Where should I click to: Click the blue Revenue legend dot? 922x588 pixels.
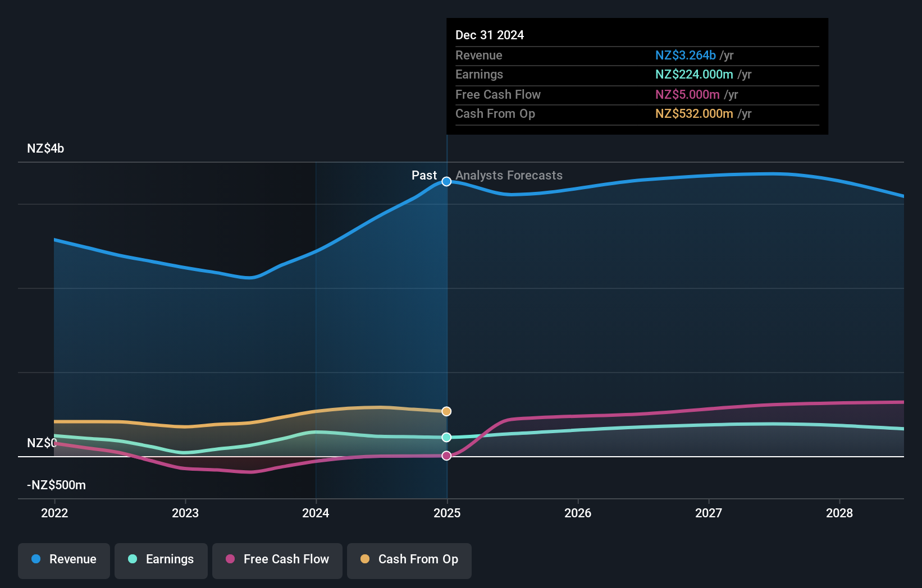click(x=36, y=559)
